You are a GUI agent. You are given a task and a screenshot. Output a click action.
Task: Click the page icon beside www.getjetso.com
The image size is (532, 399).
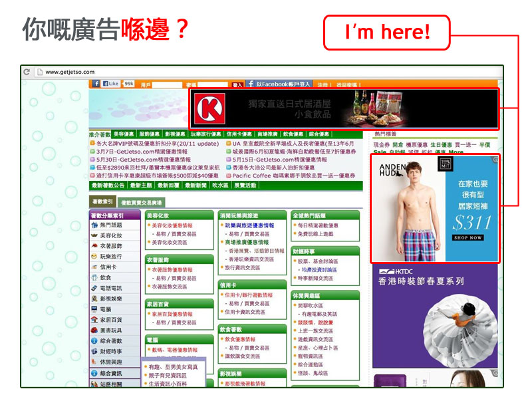40,72
